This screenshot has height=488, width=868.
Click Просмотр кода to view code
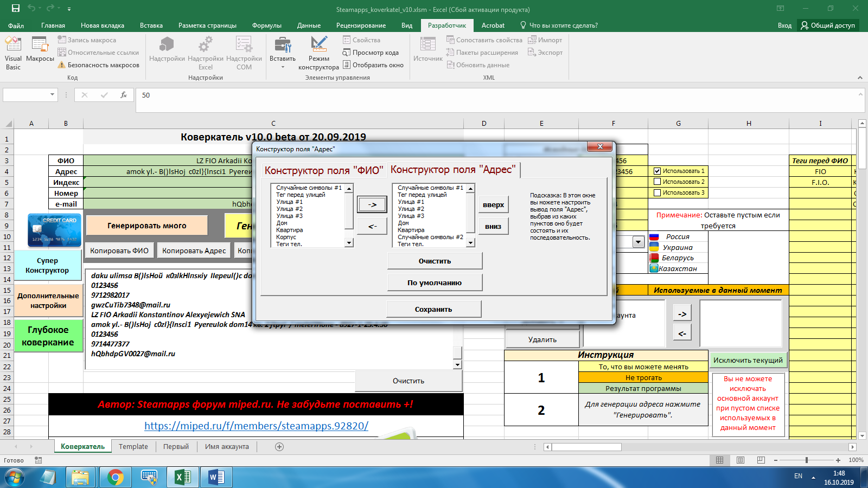point(371,53)
